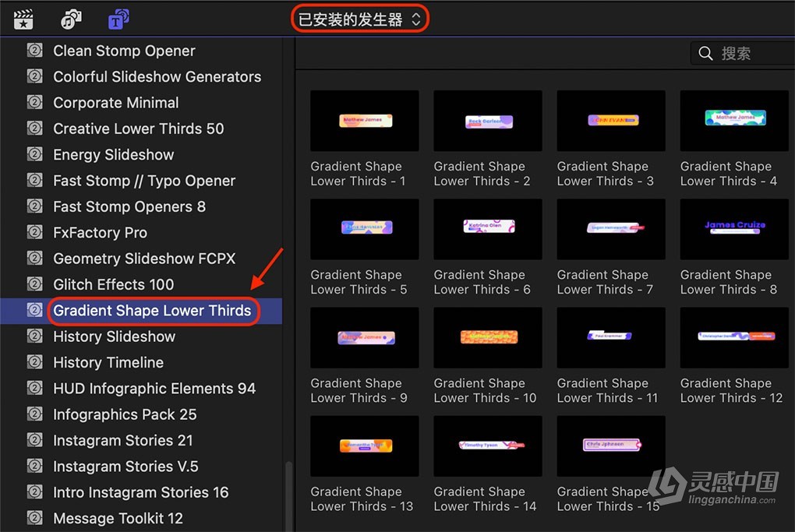This screenshot has width=795, height=532.
Task: Open the Photos and Audio sidebar icon
Action: point(71,19)
